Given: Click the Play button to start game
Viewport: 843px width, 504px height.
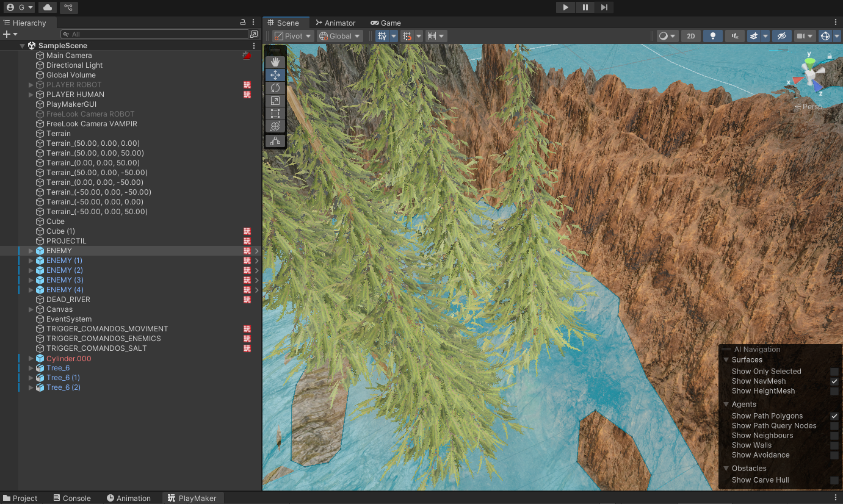Looking at the screenshot, I should click(566, 7).
